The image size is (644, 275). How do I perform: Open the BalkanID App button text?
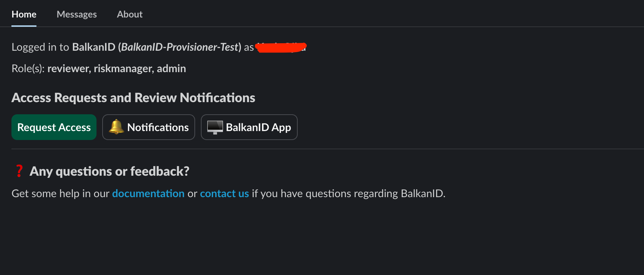[258, 127]
